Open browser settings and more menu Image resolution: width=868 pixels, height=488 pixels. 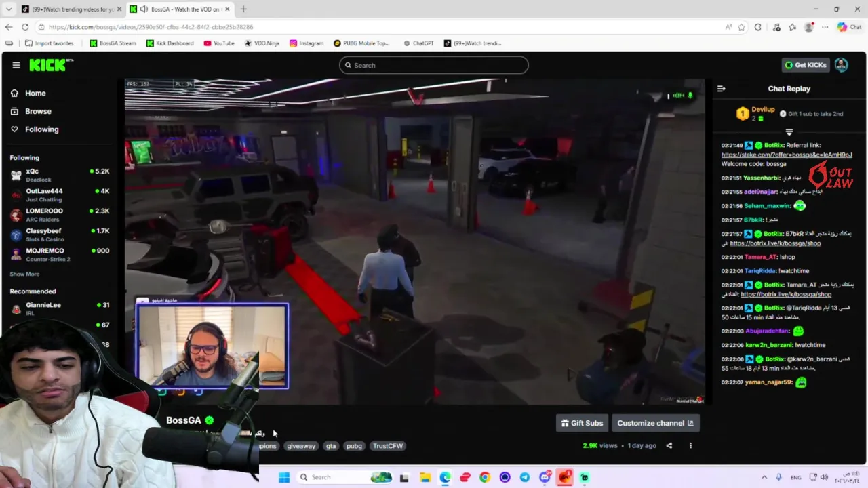point(825,27)
